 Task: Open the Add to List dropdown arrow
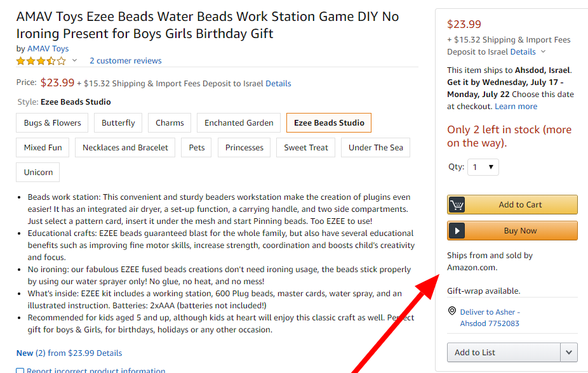pos(569,353)
